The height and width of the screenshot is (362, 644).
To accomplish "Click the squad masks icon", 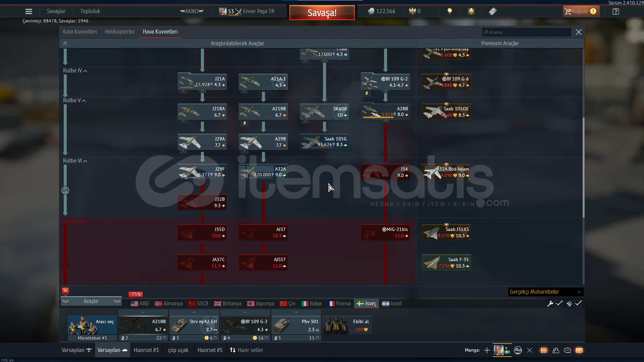I will (518, 350).
